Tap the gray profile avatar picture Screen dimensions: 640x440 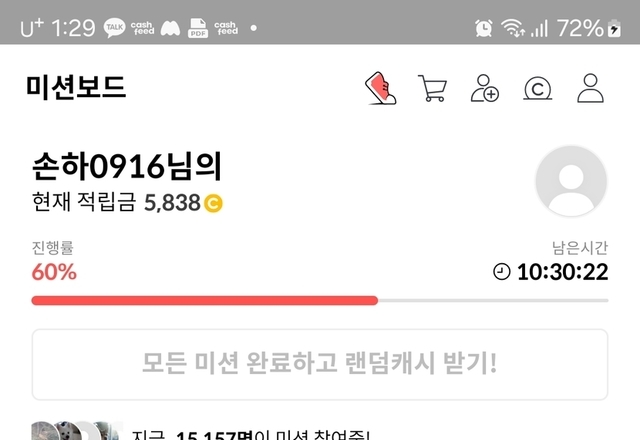[571, 181]
